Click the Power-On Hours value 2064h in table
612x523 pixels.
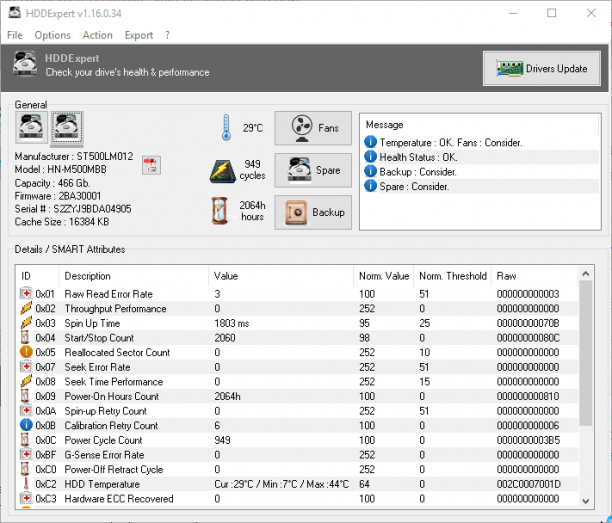tap(227, 396)
